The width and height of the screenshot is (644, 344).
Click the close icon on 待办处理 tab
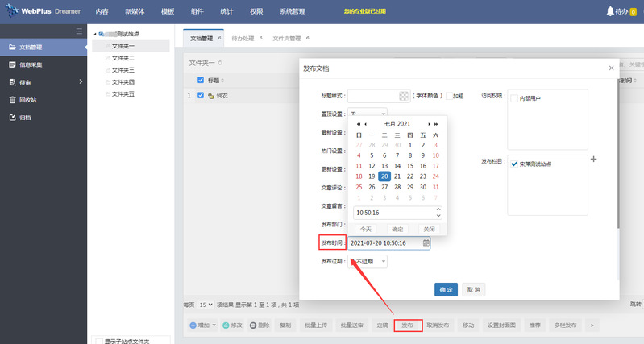pyautogui.click(x=261, y=38)
